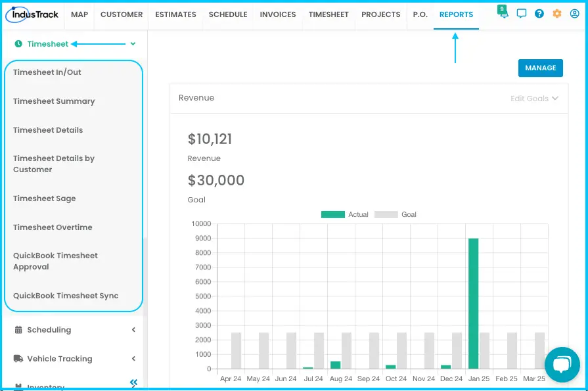588x391 pixels.
Task: Open Timesheet Sage report
Action: pyautogui.click(x=44, y=198)
